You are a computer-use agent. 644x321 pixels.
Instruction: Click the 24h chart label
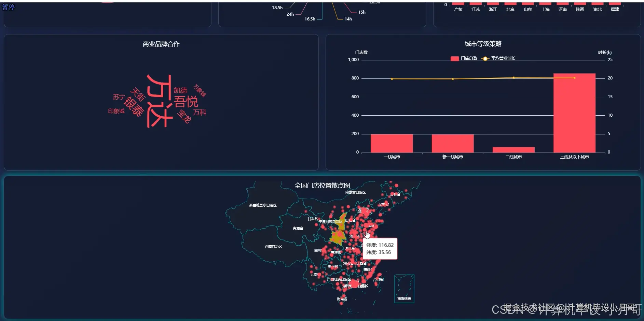(290, 14)
